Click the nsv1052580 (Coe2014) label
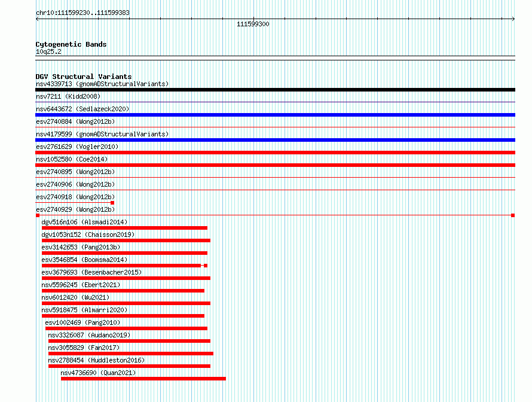Screen dimensions: 532x402 click(72, 159)
